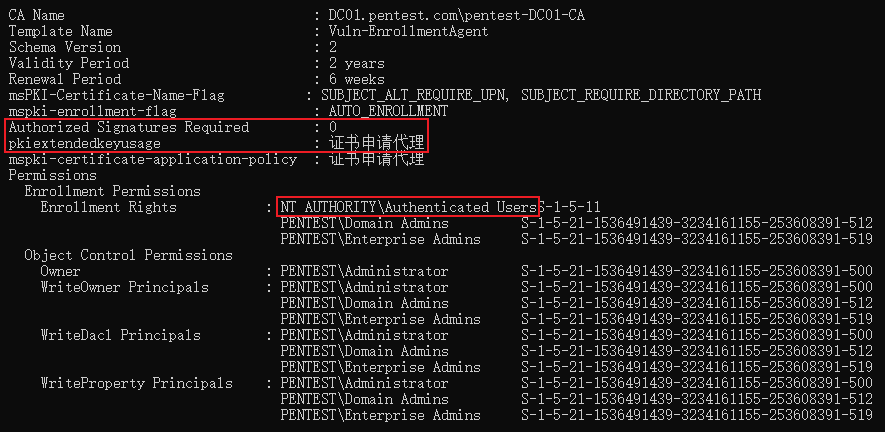Click Authorized Signatures Required label

click(129, 127)
